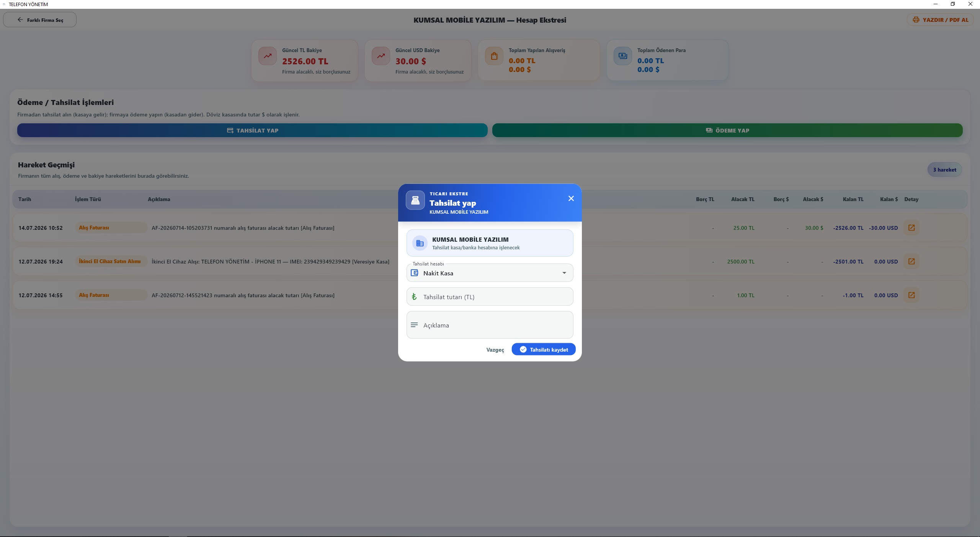Close the TELEFON YÖNETİM window
The height and width of the screenshot is (537, 980).
point(970,4)
